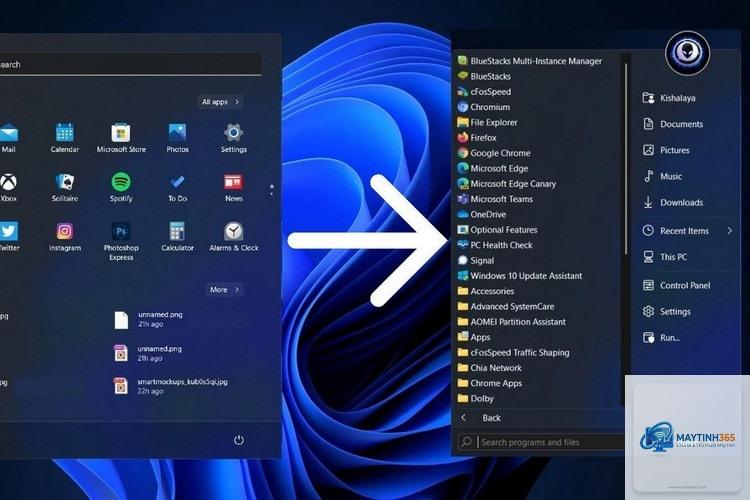Expand Recent Items submenu arrow
The width and height of the screenshot is (750, 500).
click(x=729, y=230)
